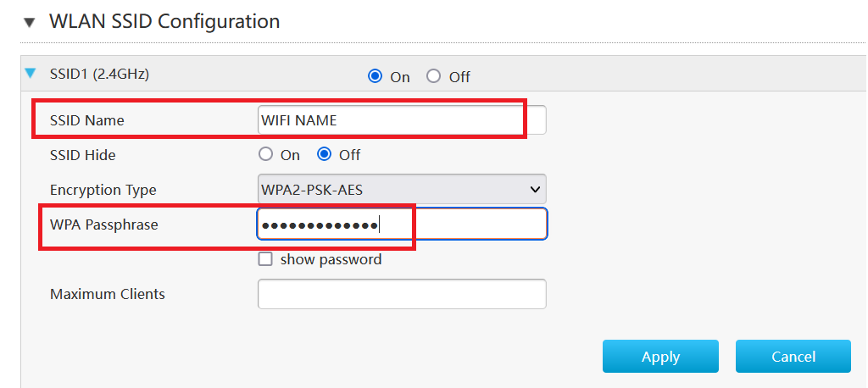Screen dimensions: 868x388
Task: Click the SSID Name text field
Action: [402, 120]
